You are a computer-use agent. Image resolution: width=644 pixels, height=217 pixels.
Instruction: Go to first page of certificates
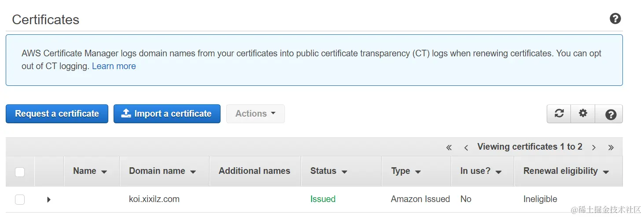click(x=449, y=147)
